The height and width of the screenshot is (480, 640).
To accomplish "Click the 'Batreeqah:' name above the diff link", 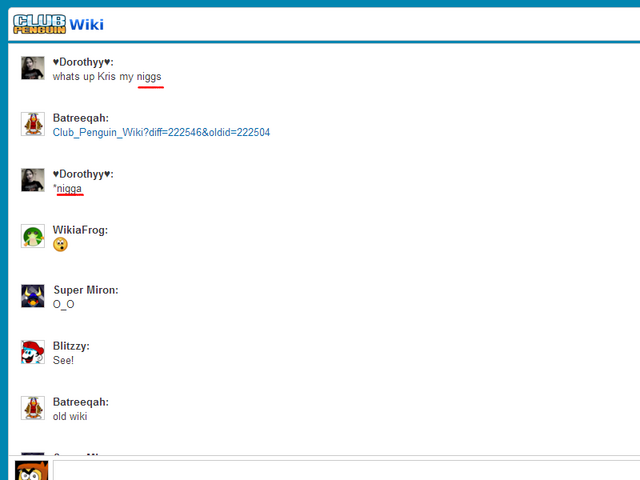I will point(81,118).
